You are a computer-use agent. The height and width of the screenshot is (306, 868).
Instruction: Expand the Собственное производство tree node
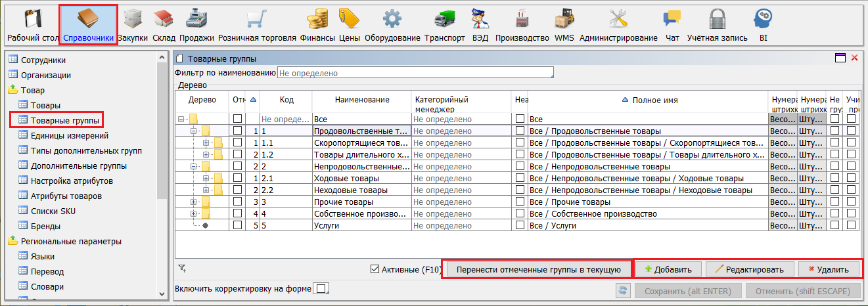coord(194,214)
